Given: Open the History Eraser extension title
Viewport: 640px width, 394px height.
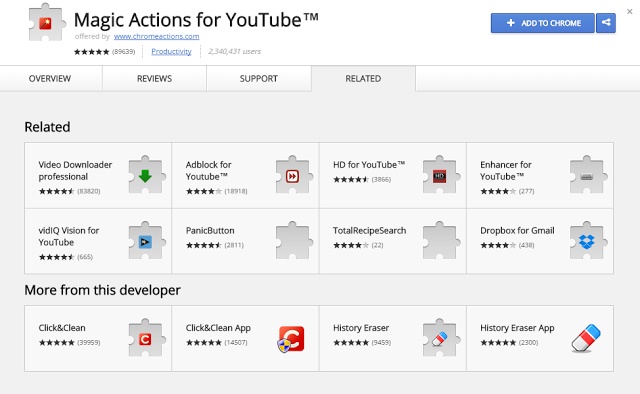Looking at the screenshot, I should [361, 328].
